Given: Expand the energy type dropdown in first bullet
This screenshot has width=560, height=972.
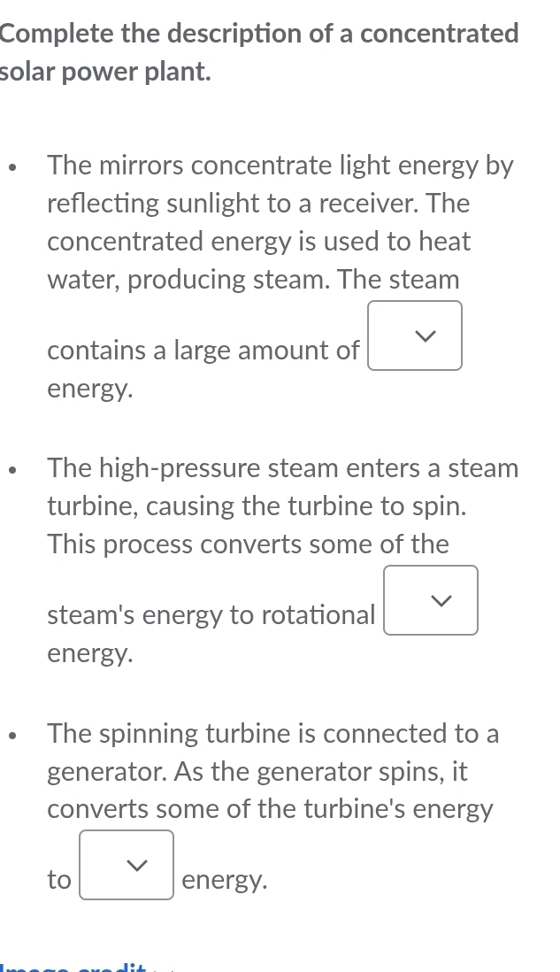Looking at the screenshot, I should point(415,336).
